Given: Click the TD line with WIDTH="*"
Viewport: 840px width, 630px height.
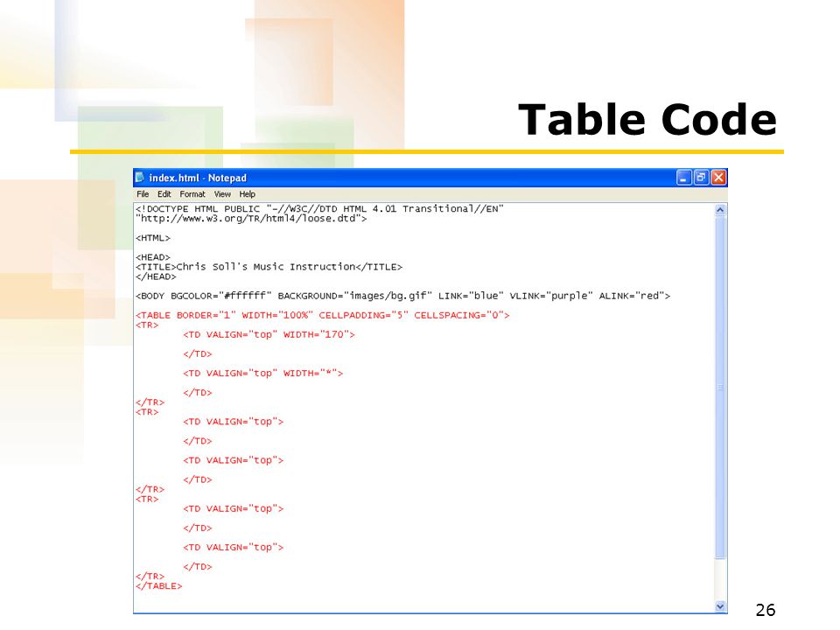Looking at the screenshot, I should click(x=262, y=373).
